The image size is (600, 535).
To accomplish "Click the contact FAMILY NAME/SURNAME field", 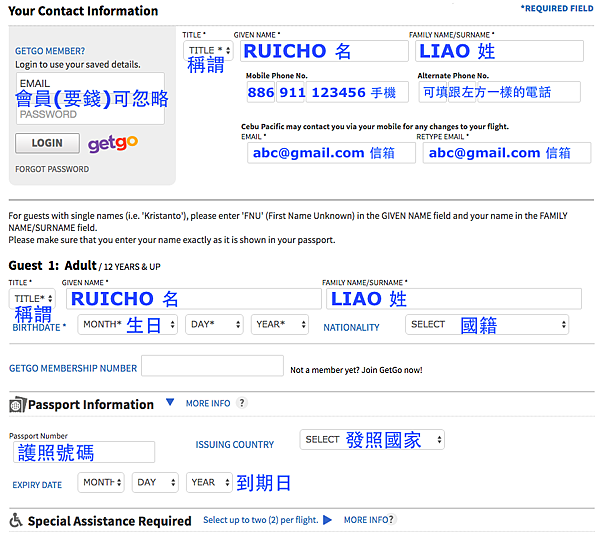I will [x=499, y=51].
